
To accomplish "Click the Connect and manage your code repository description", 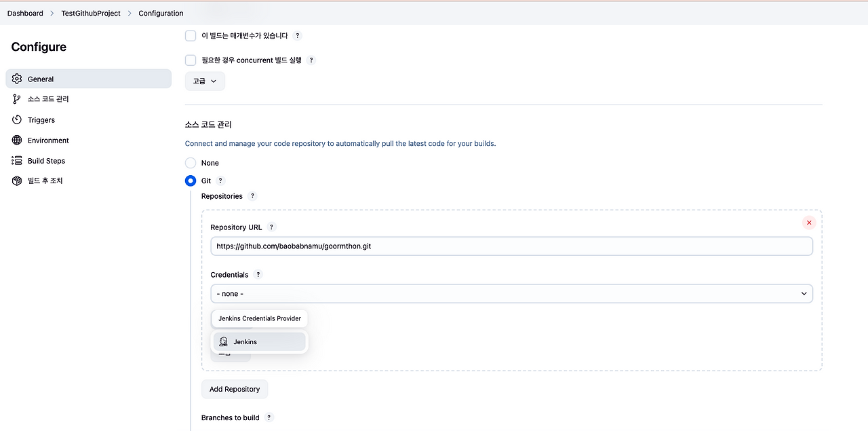I will (340, 144).
